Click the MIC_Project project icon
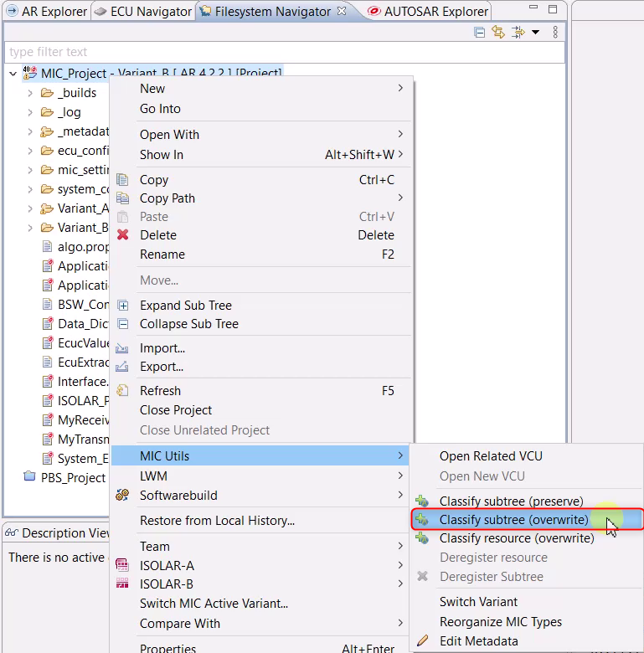The height and width of the screenshot is (653, 644). click(29, 73)
